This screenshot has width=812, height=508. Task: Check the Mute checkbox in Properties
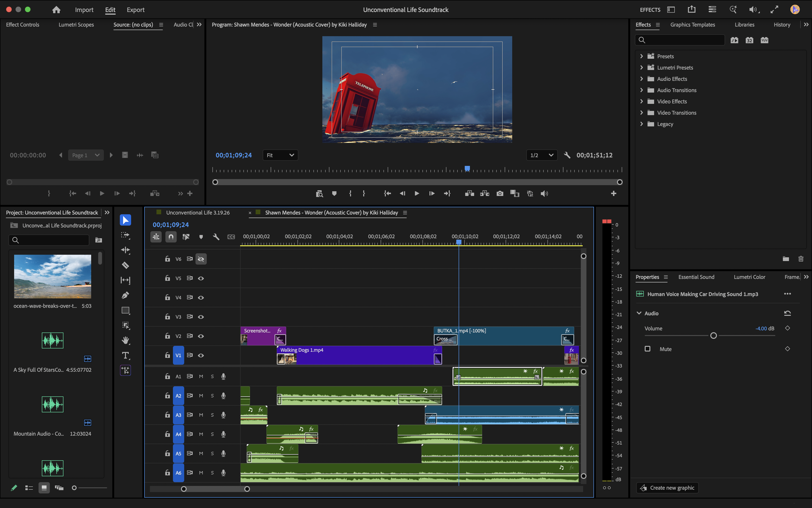tap(647, 349)
